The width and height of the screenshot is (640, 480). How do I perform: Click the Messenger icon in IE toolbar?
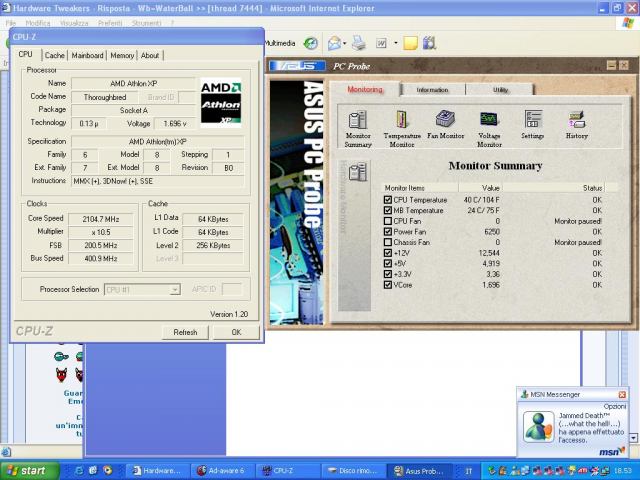[429, 43]
